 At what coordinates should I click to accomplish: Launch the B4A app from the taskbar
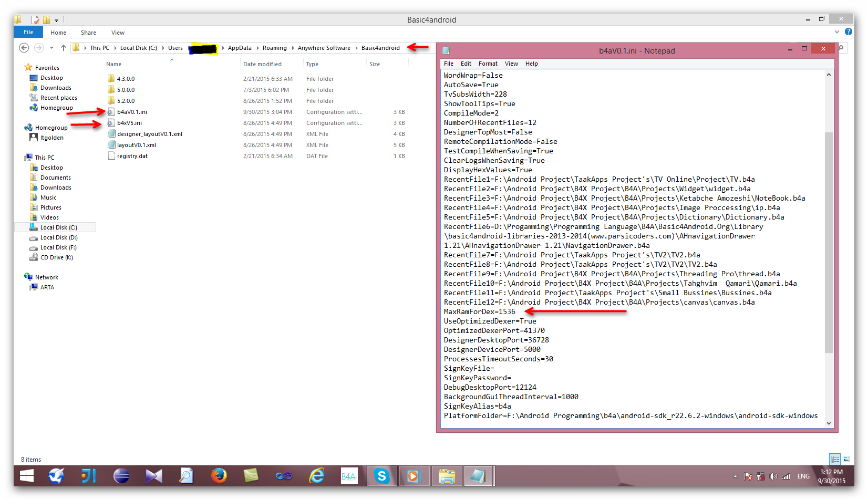pos(349,476)
